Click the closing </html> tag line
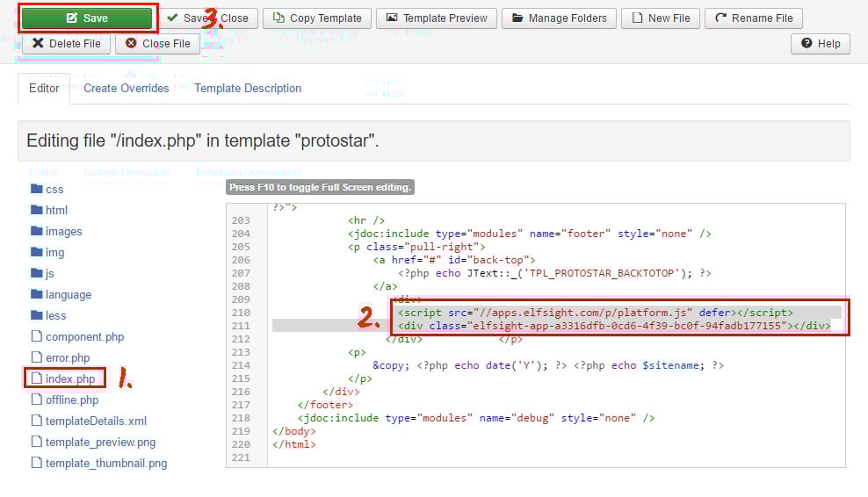This screenshot has height=497, width=868. 294,444
